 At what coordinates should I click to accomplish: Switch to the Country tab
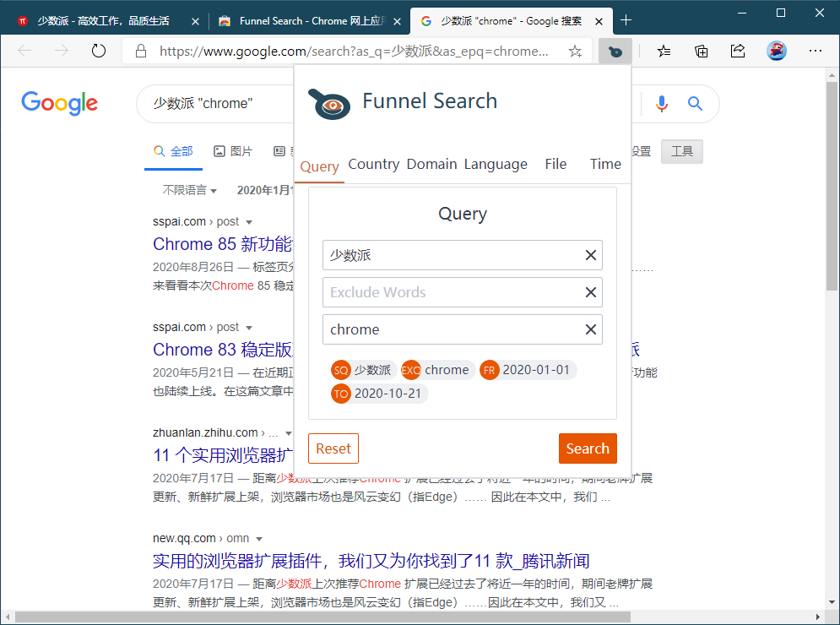tap(374, 164)
